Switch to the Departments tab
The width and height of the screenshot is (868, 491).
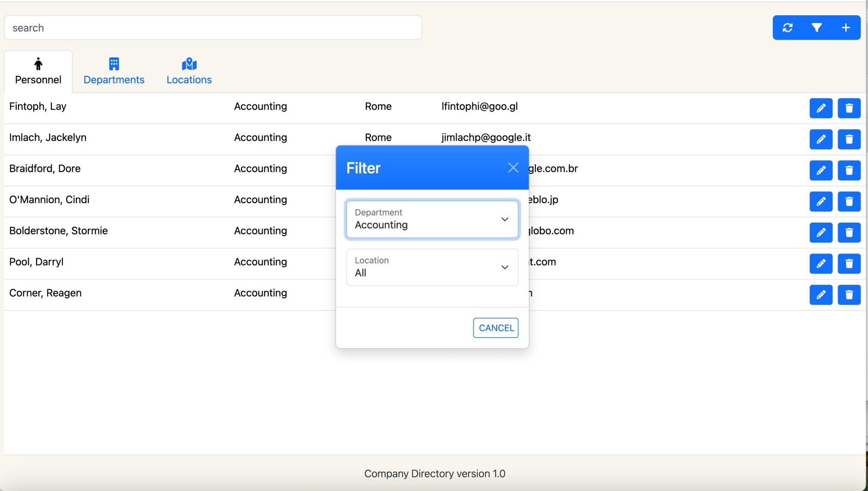[114, 72]
